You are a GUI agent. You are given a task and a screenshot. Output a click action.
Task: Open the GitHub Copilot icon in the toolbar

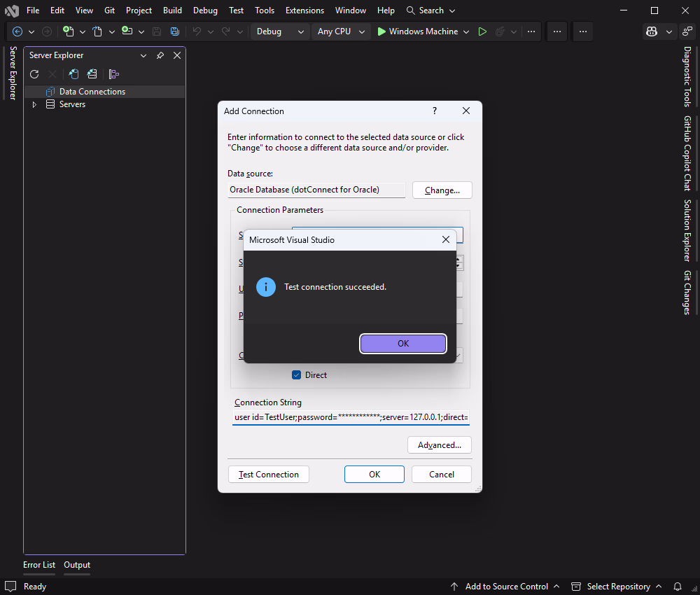[650, 31]
